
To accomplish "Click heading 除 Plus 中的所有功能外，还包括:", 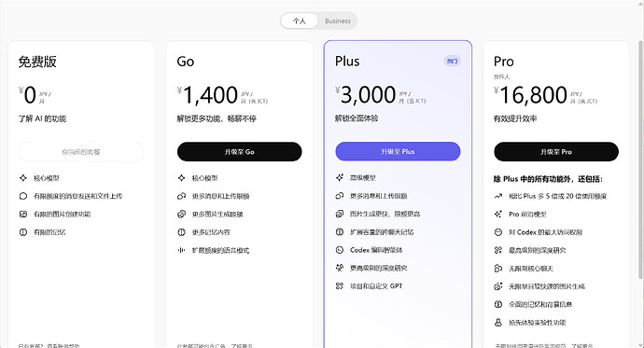I will click(x=548, y=179).
